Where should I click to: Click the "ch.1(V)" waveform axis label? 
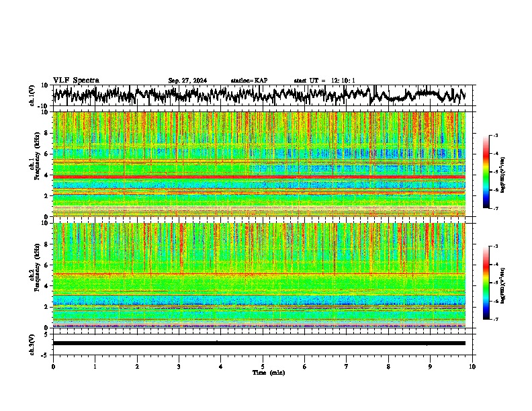[32, 95]
